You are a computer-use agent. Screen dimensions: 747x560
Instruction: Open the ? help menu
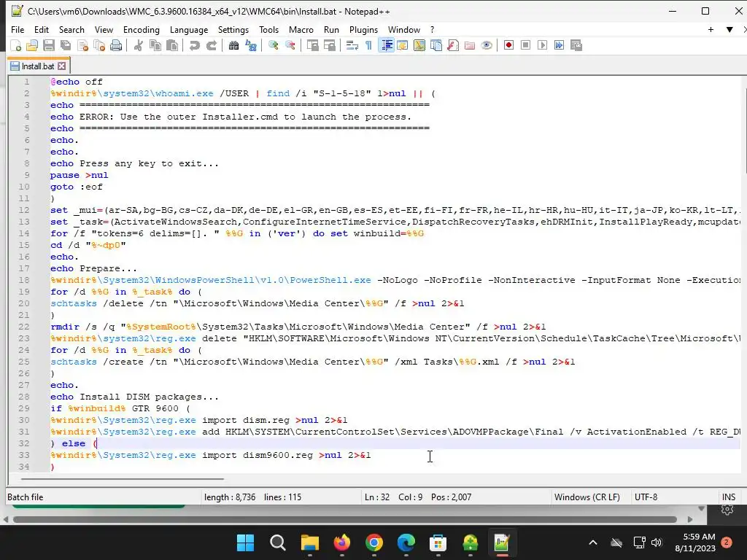[432, 29]
